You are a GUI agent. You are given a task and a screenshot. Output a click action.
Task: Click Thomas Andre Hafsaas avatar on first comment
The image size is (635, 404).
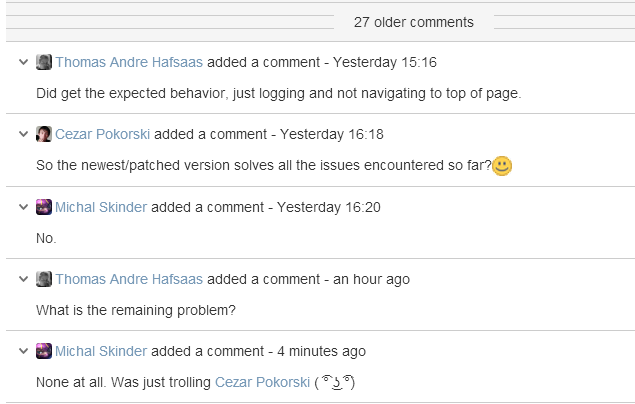pyautogui.click(x=44, y=62)
